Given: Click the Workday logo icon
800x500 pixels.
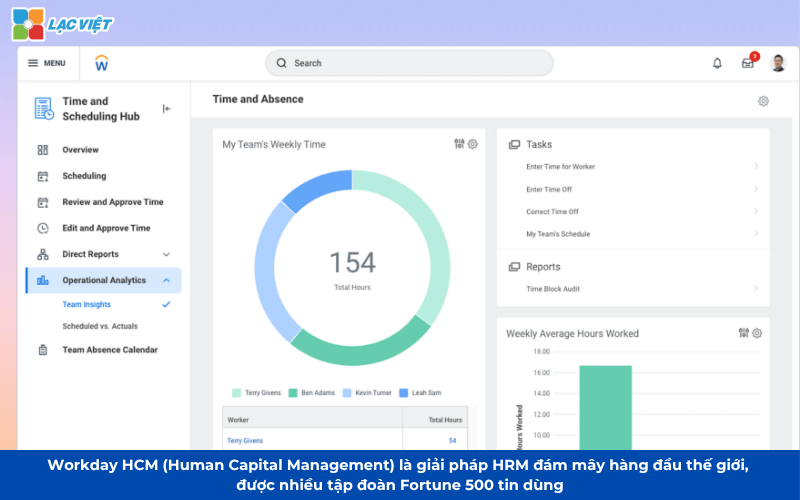Looking at the screenshot, I should tap(101, 63).
